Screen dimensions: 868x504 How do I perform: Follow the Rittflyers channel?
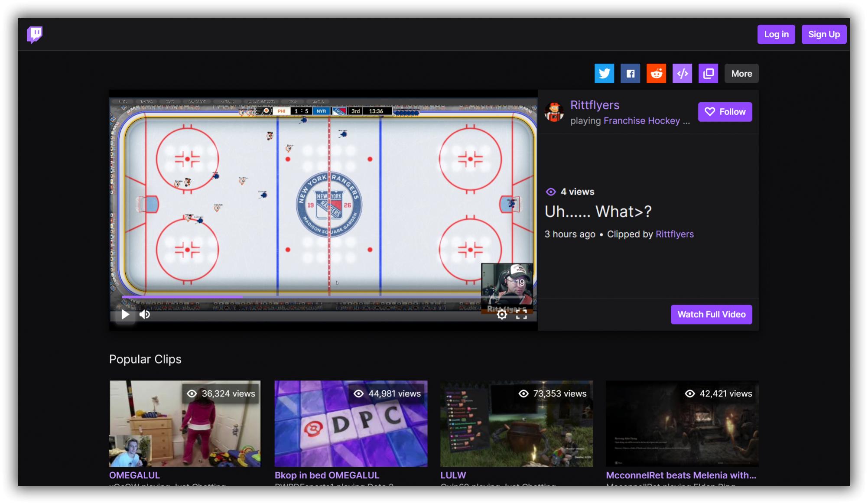pos(725,112)
